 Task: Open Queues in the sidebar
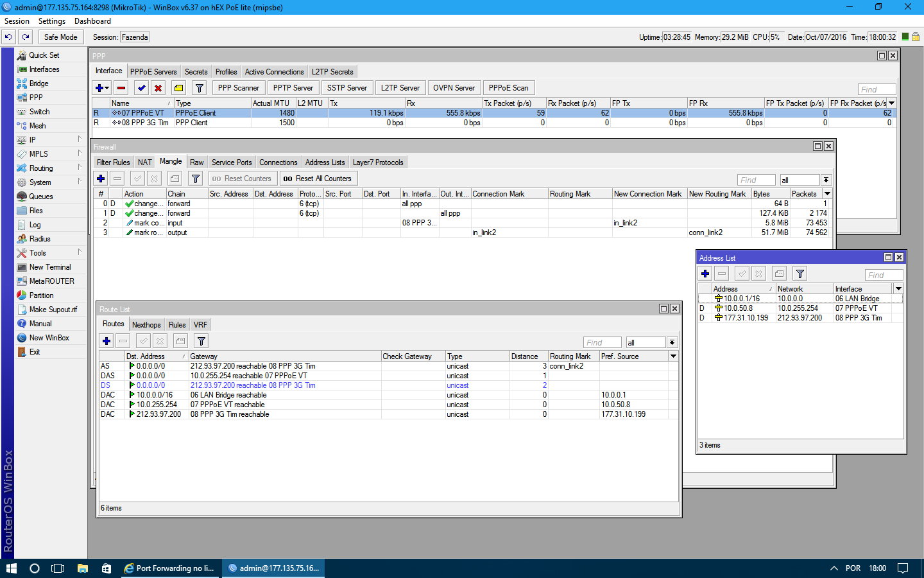pyautogui.click(x=41, y=197)
